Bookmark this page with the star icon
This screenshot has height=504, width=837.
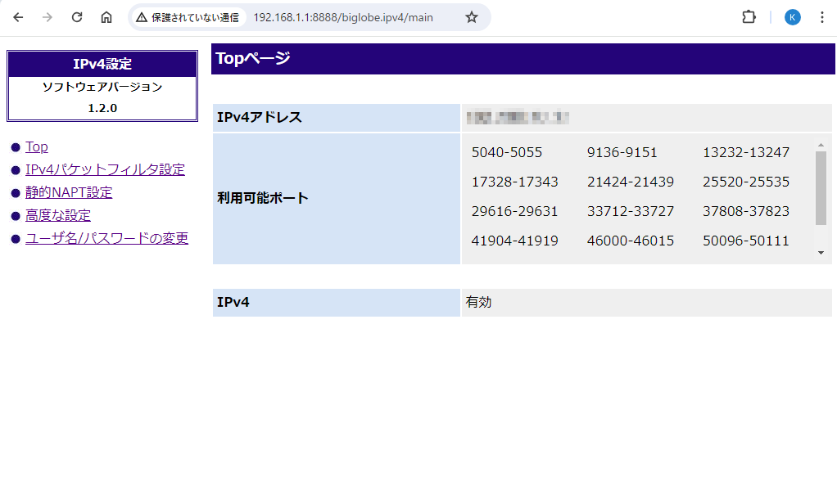tap(472, 17)
